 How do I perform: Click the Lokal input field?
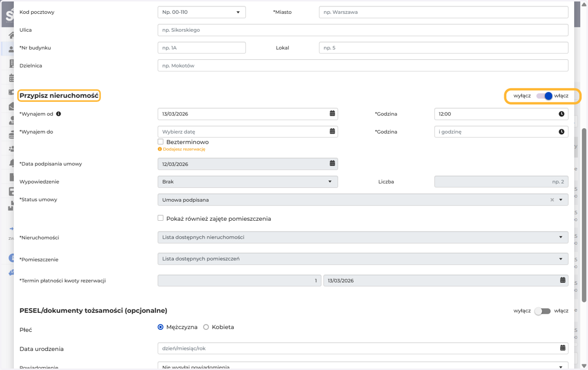tap(443, 48)
